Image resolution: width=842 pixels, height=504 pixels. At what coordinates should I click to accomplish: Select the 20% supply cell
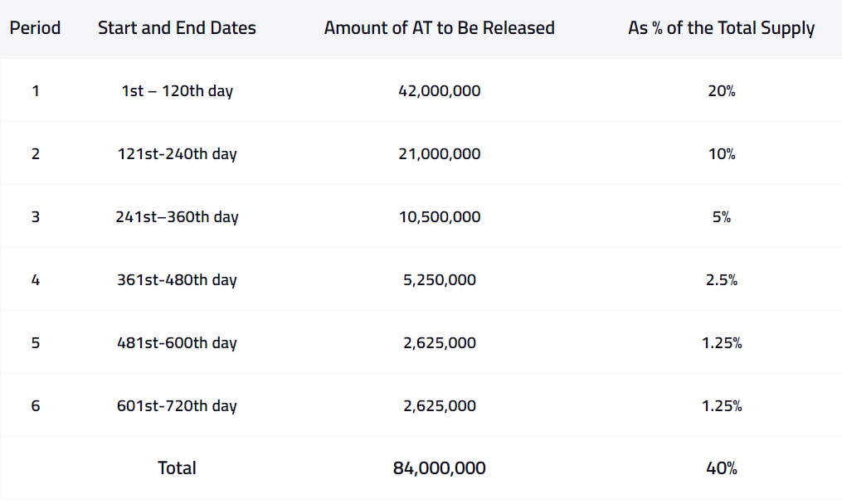[721, 91]
